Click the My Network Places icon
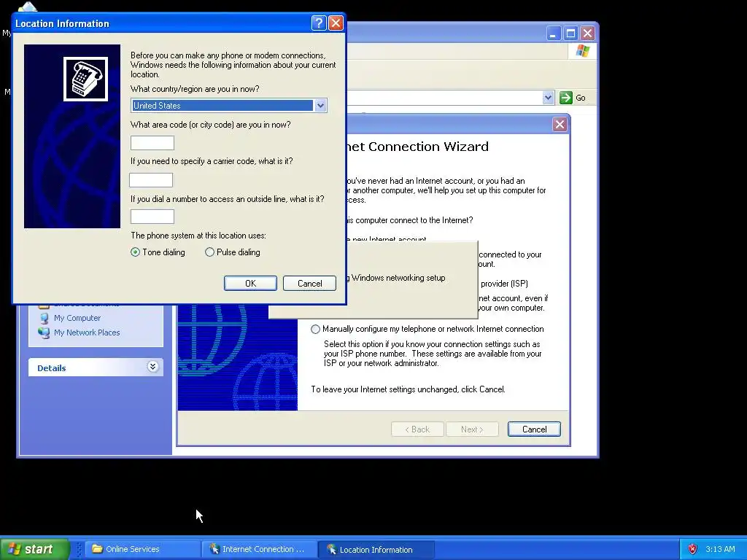The image size is (747, 560). pyautogui.click(x=44, y=332)
